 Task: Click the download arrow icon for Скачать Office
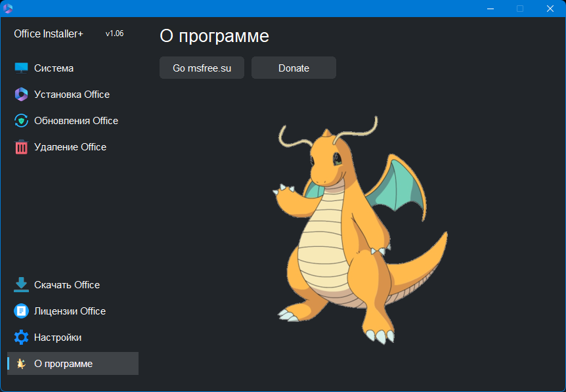click(x=21, y=285)
